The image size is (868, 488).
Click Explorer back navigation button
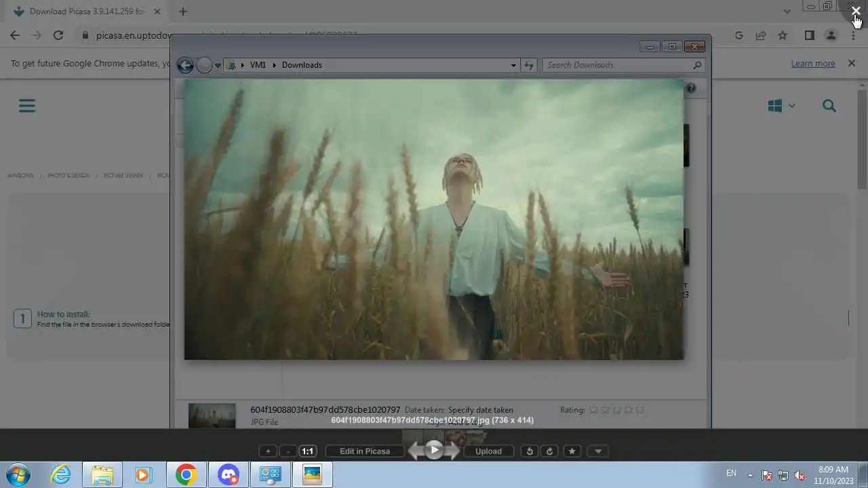click(x=185, y=65)
